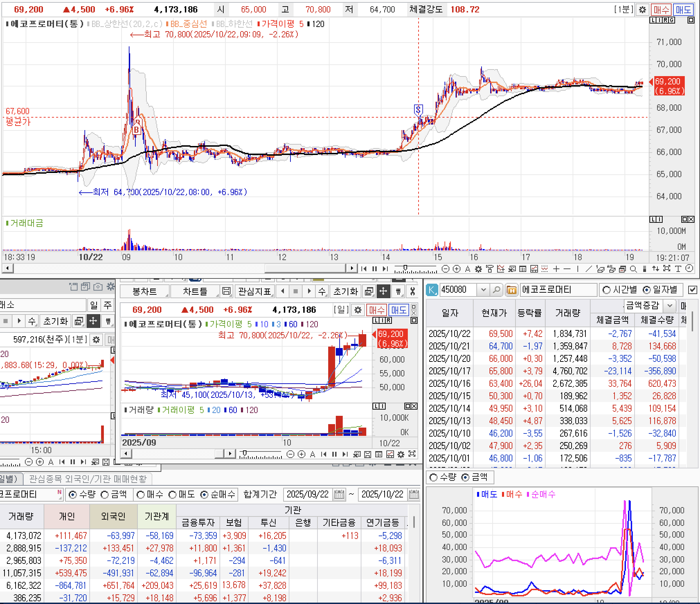
Task: Click the search magnifier next to stock code 450080
Action: [496, 290]
